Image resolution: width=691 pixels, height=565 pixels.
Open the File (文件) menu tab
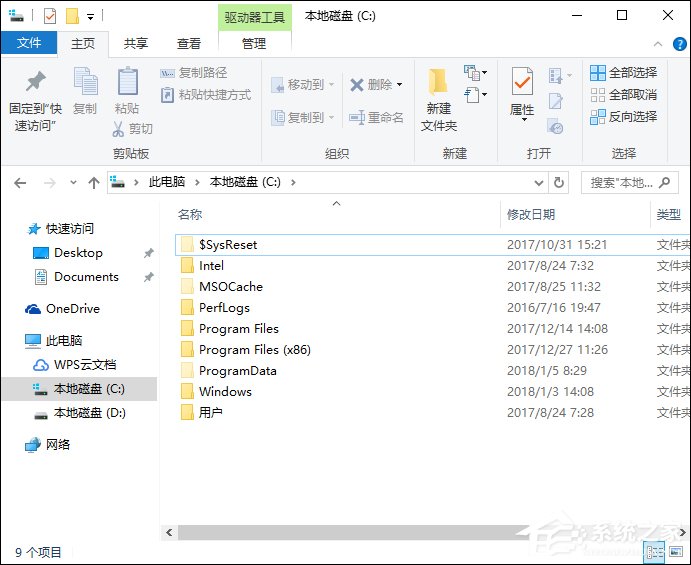coord(29,43)
